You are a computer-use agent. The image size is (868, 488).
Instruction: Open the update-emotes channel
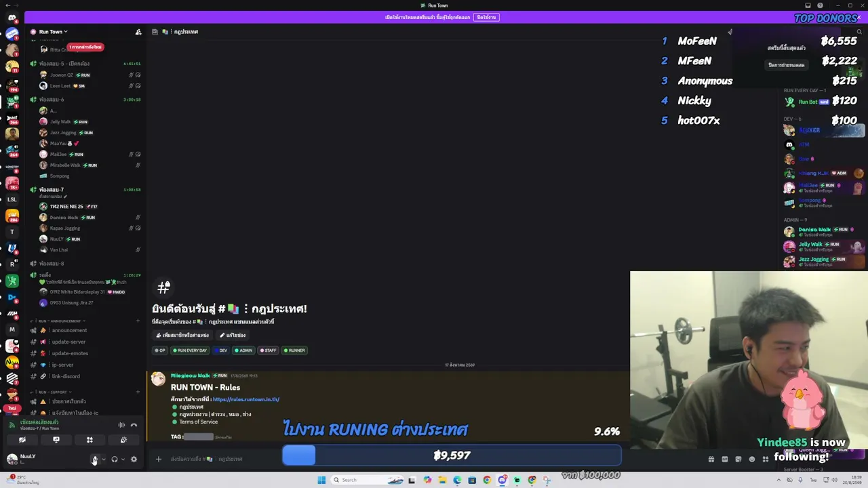[85, 353]
